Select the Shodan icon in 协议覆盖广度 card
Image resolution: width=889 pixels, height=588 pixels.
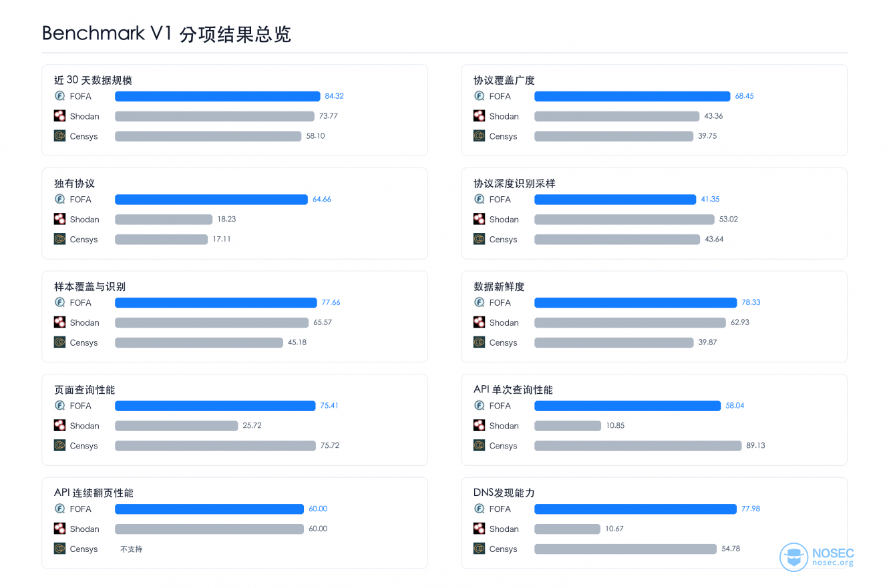coord(479,115)
